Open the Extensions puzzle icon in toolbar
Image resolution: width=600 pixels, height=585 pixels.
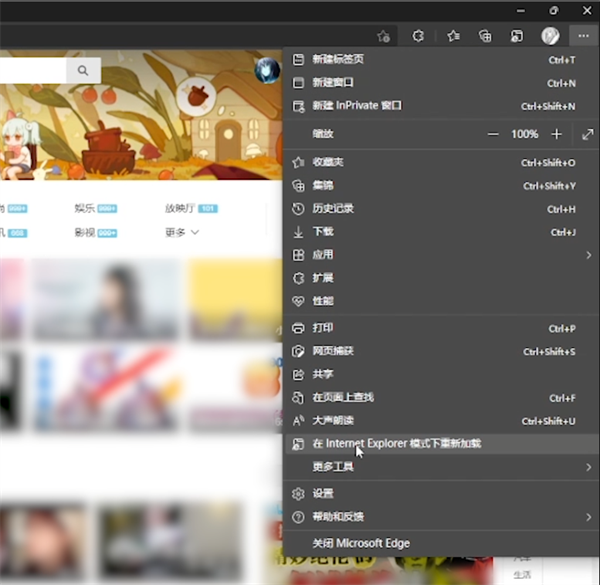tap(418, 36)
